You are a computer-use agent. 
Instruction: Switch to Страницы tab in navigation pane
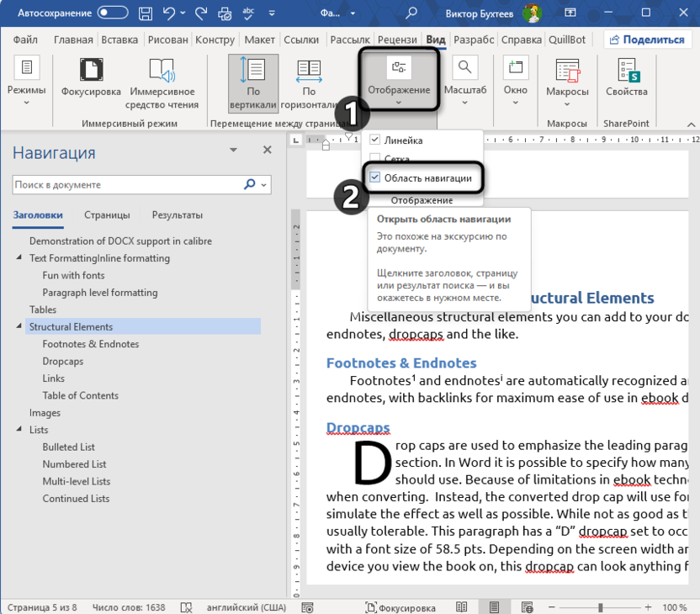pyautogui.click(x=107, y=214)
